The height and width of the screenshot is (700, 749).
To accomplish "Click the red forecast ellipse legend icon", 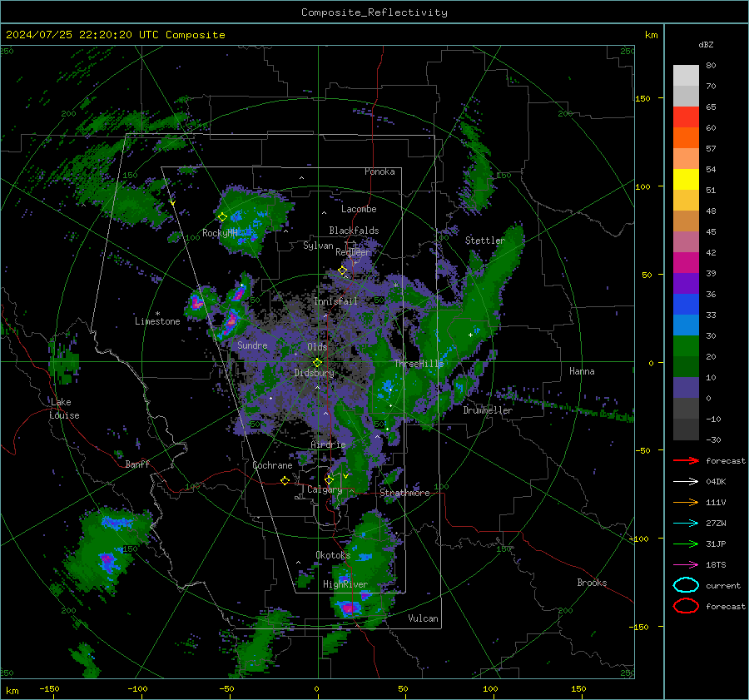I will click(x=686, y=606).
